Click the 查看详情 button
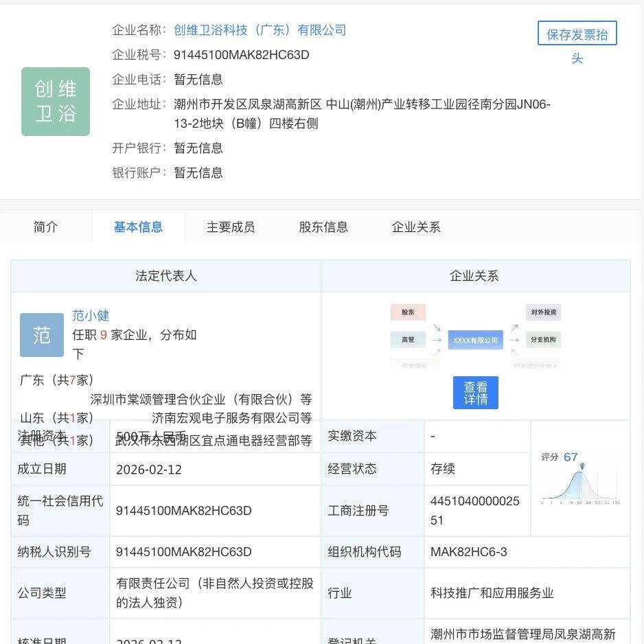Viewport: 644px width, 644px height. (476, 393)
